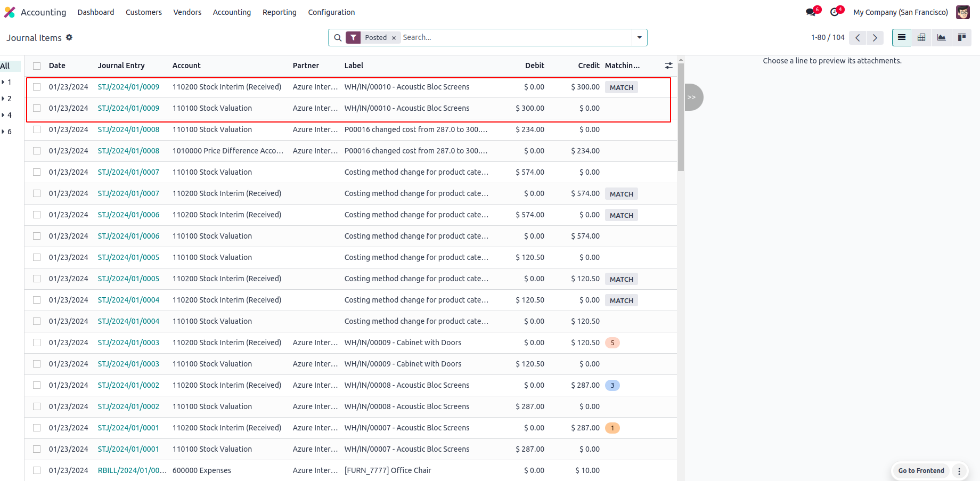Screen dimensions: 980x481
Task: Switch to graph view
Action: pyautogui.click(x=942, y=37)
